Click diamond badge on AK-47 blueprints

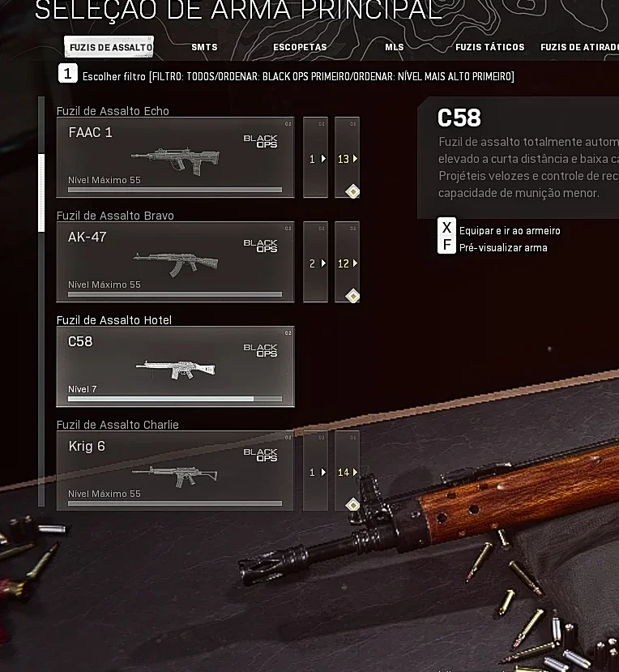[x=353, y=296]
